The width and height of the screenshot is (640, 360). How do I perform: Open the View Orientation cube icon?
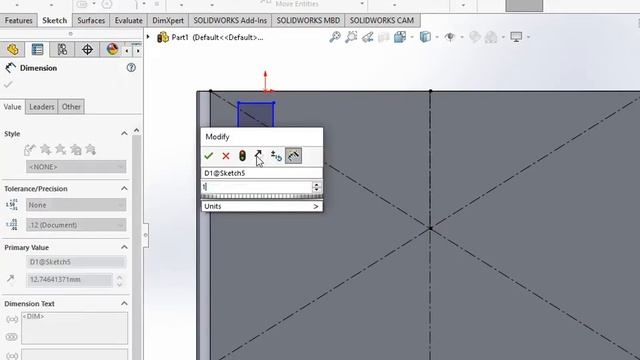pyautogui.click(x=400, y=37)
